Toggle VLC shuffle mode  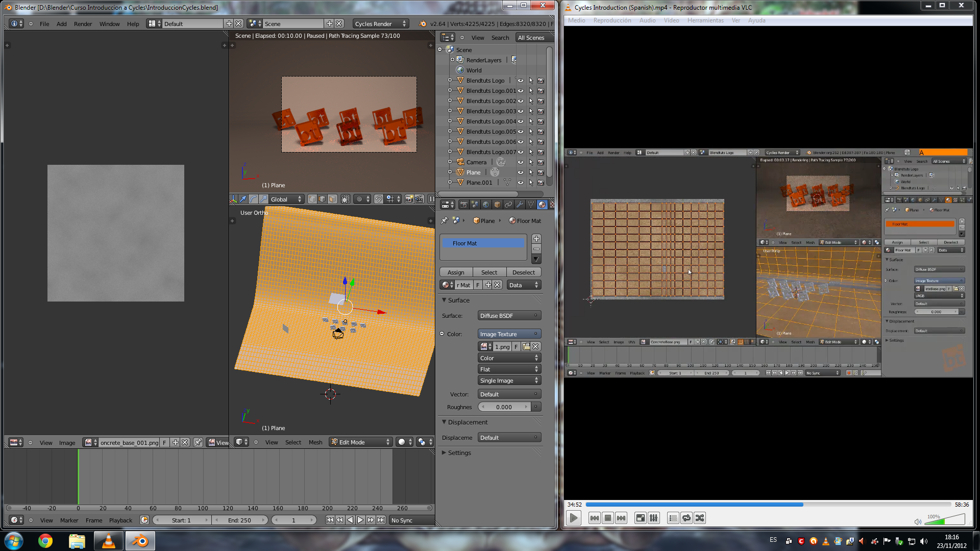coord(700,518)
